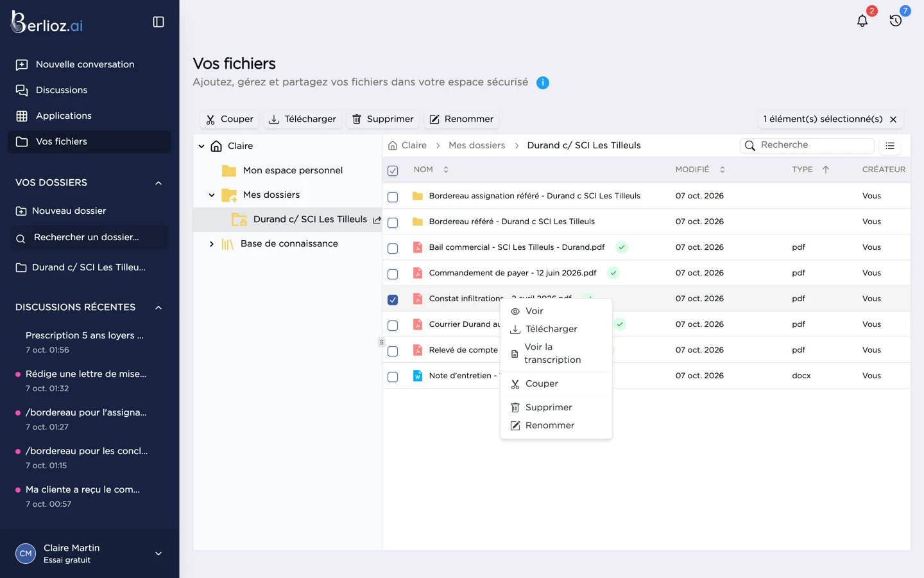The width and height of the screenshot is (924, 578).
Task: Collapse the sidebar with the panel icon
Action: pyautogui.click(x=158, y=22)
